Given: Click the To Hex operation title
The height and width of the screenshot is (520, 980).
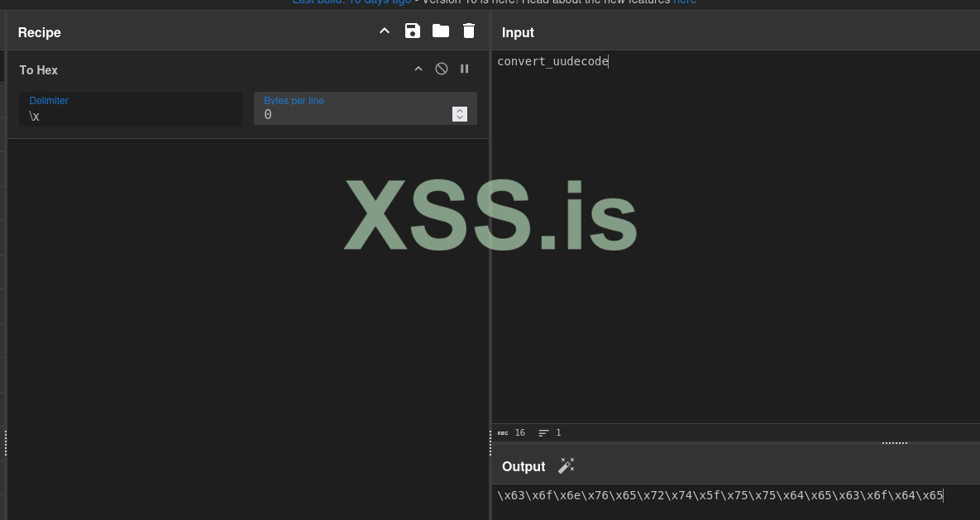Looking at the screenshot, I should coord(38,70).
